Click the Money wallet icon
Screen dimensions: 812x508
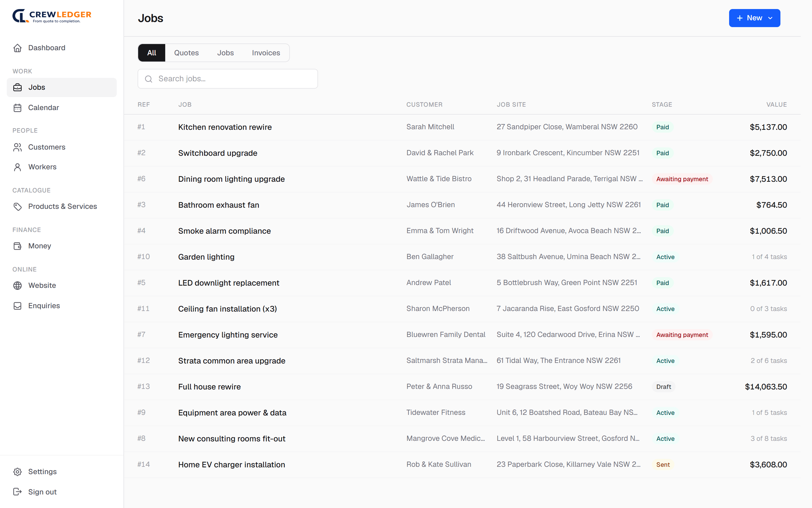click(x=17, y=246)
